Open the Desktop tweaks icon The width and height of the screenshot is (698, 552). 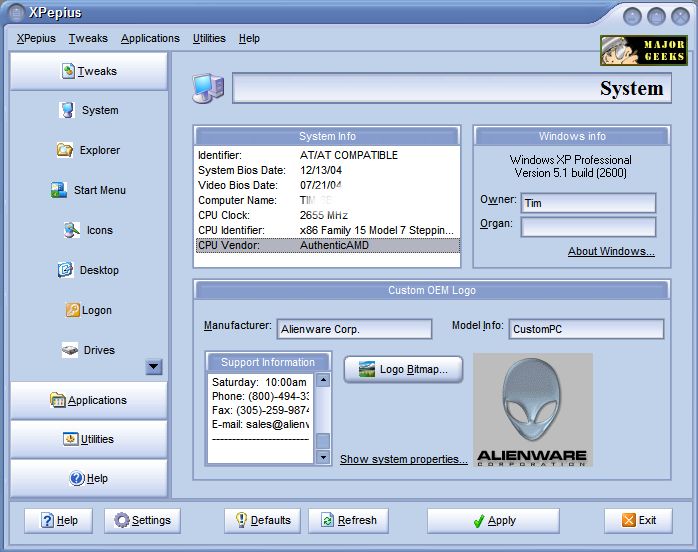(x=66, y=271)
